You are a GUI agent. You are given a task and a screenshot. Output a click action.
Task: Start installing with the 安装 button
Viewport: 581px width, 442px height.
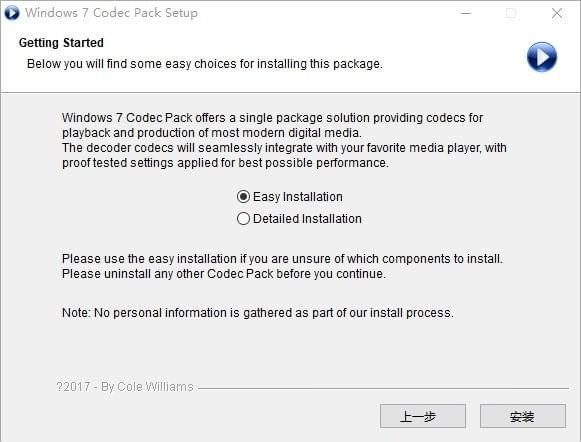(x=523, y=416)
